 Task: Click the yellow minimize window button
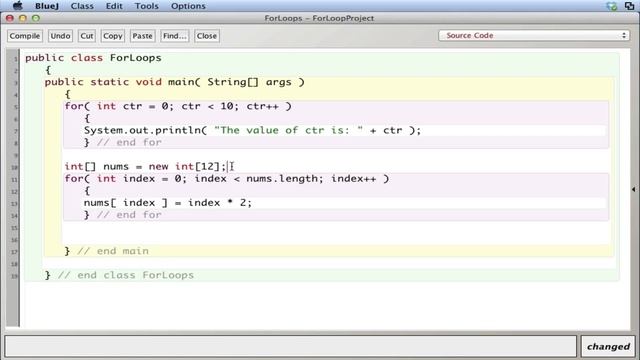tap(23, 18)
